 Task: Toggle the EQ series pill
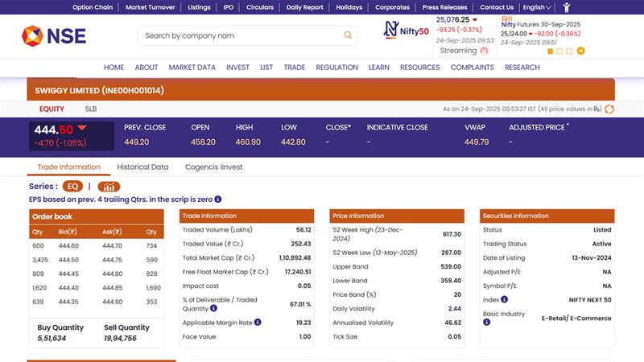pyautogui.click(x=73, y=187)
